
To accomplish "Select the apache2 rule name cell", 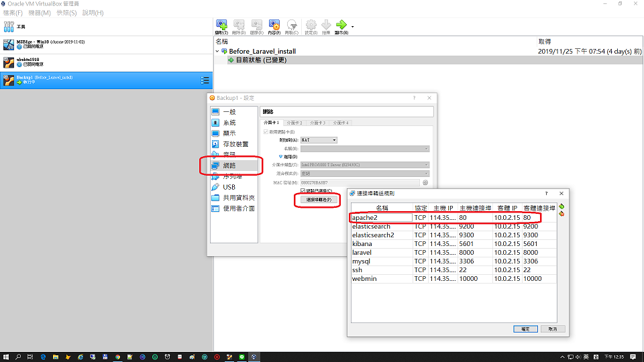I will click(x=382, y=217).
